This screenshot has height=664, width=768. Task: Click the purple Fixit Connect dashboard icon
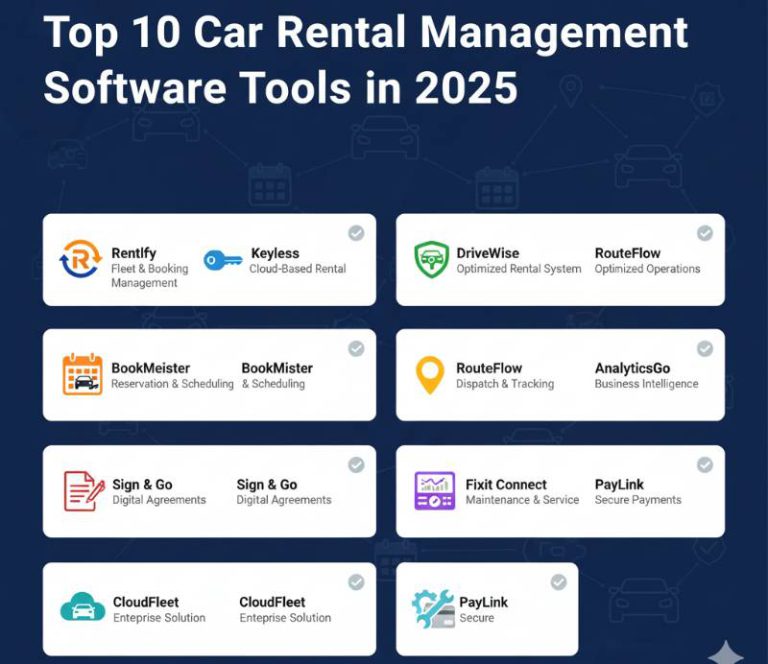pos(434,491)
